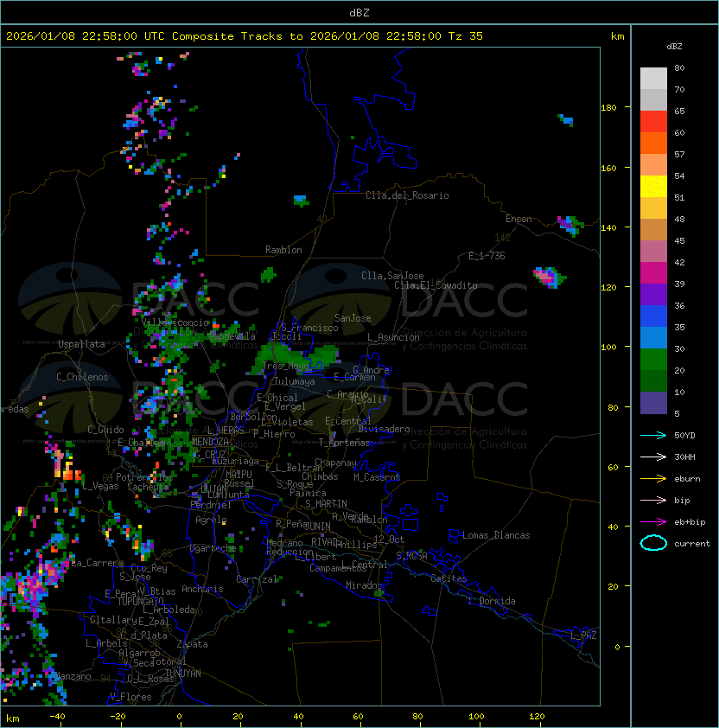719x728 pixels.
Task: Click the LUJAN map label
Action: click(213, 489)
